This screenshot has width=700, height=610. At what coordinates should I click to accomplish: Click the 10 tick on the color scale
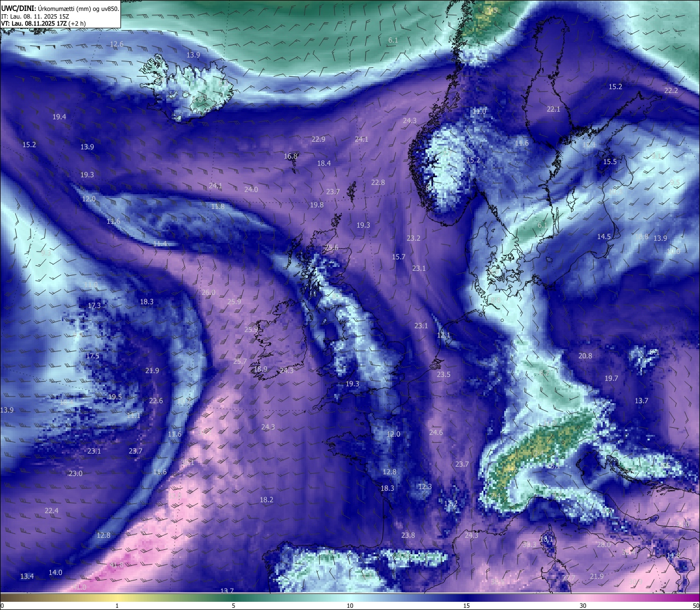[350, 606]
